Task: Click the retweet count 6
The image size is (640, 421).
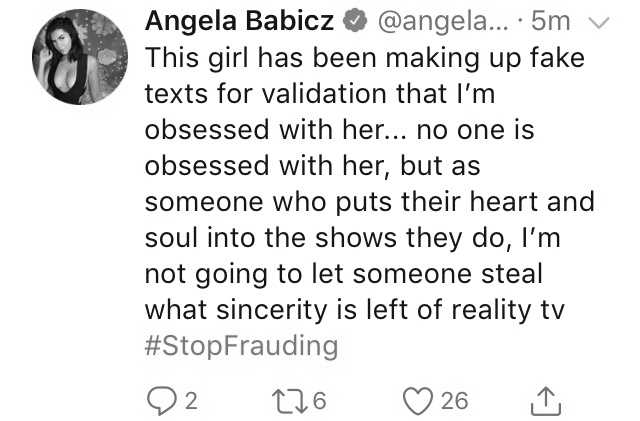Action: [319, 401]
